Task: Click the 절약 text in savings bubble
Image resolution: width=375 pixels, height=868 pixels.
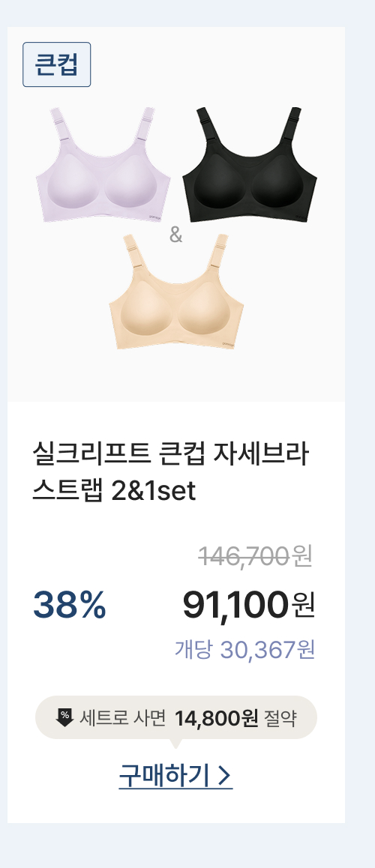Action: click(x=280, y=719)
